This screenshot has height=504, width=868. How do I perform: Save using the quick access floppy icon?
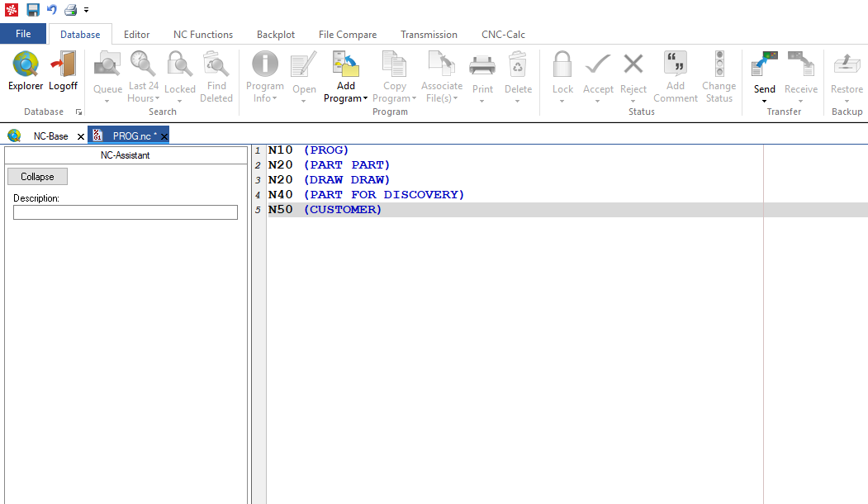click(x=33, y=9)
